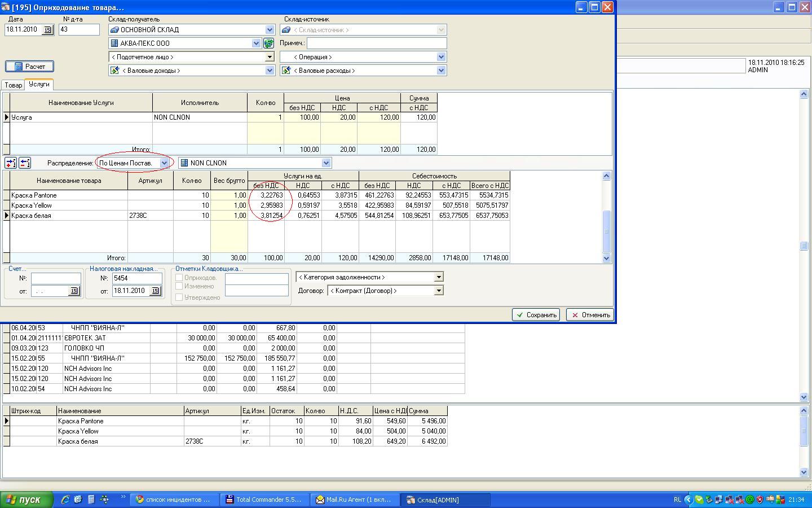Open calendar for Налоговая накладная date

point(155,291)
